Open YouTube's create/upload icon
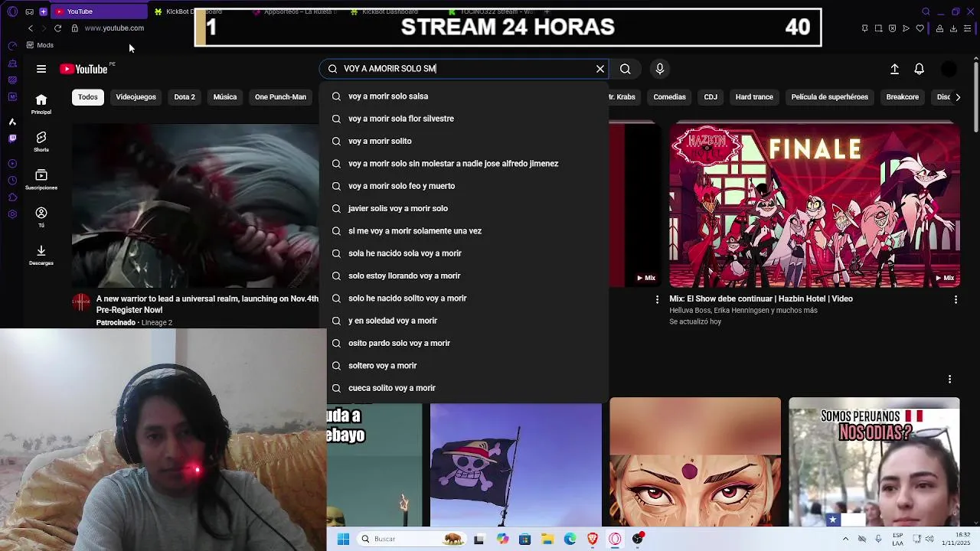This screenshot has height=551, width=980. click(x=894, y=69)
